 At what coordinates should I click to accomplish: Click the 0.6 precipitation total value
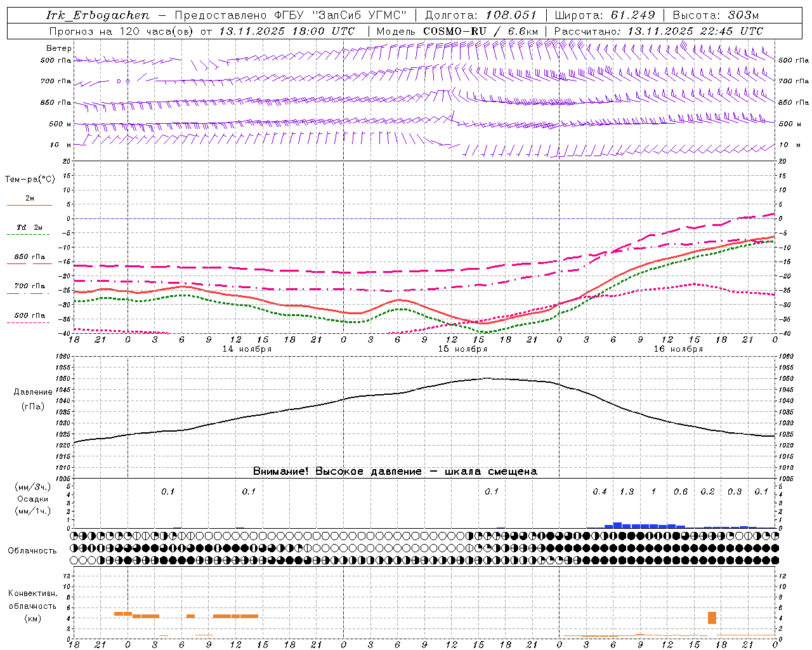[x=680, y=492]
